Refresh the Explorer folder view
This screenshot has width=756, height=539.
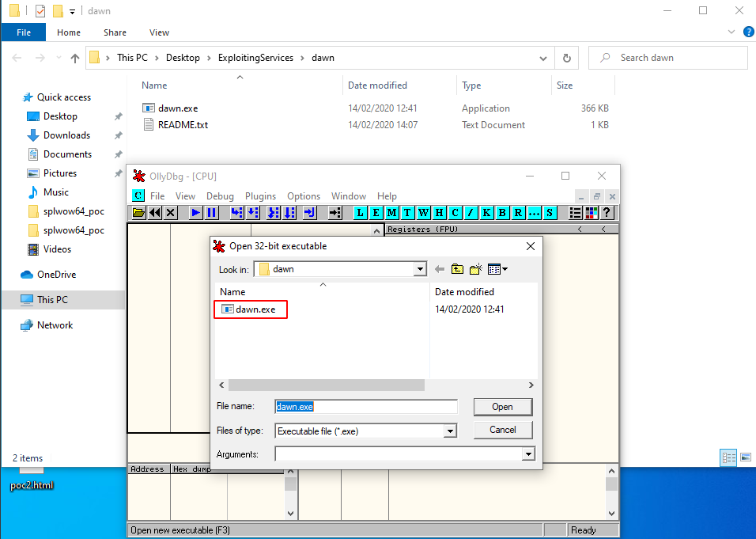pyautogui.click(x=566, y=58)
